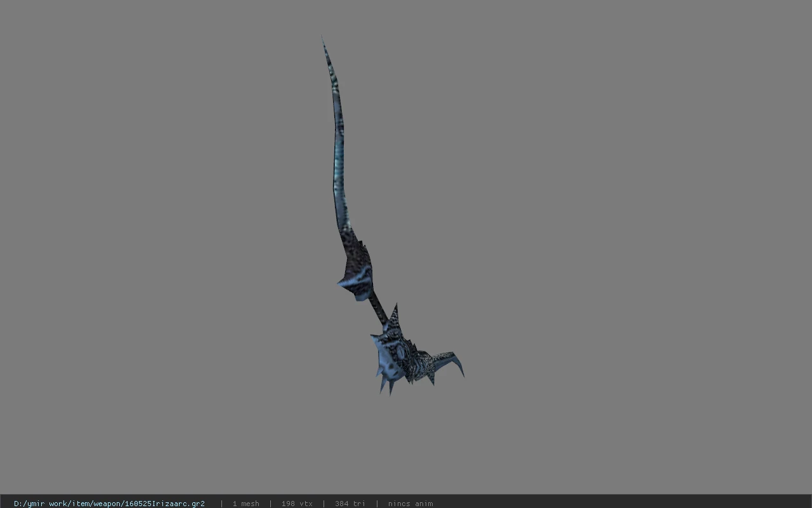Click the file path 160525Irizaarc.gr2 in status bar
Viewport: 812px width, 508px height.
click(109, 503)
